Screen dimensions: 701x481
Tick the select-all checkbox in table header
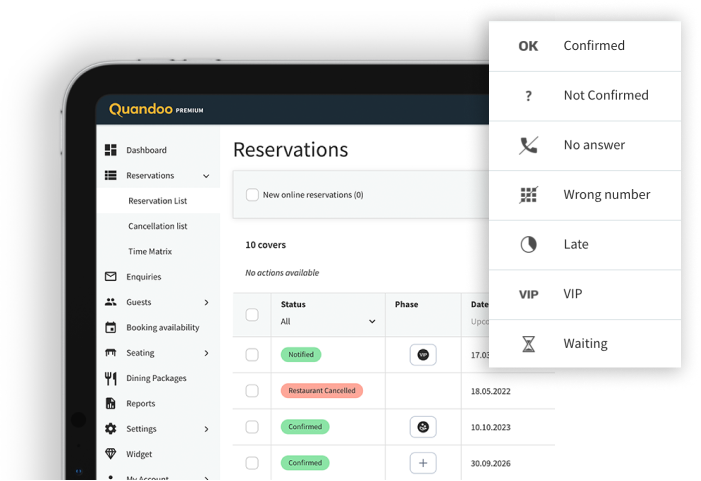click(252, 315)
